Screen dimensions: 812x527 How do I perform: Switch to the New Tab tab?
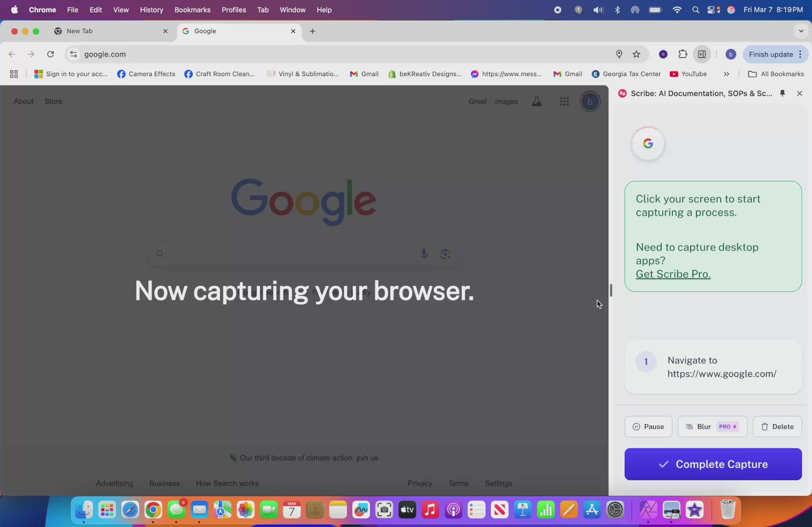click(111, 31)
